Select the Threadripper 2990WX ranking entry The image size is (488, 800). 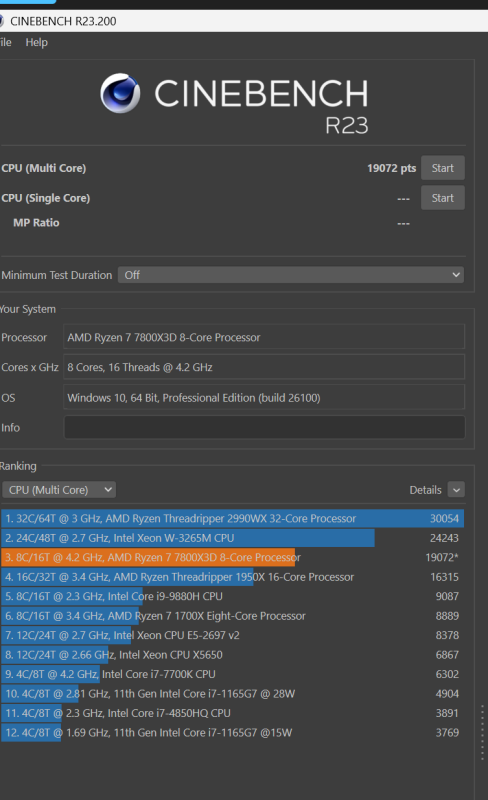pyautogui.click(x=232, y=518)
